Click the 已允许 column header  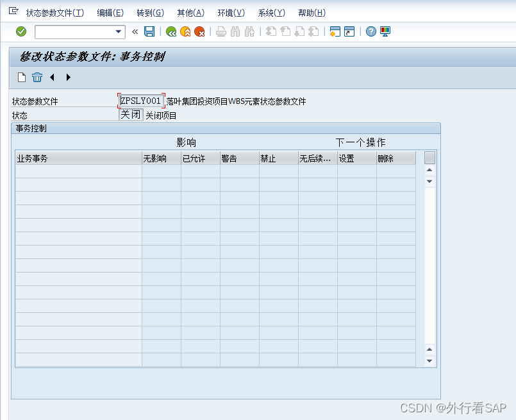tap(201, 158)
